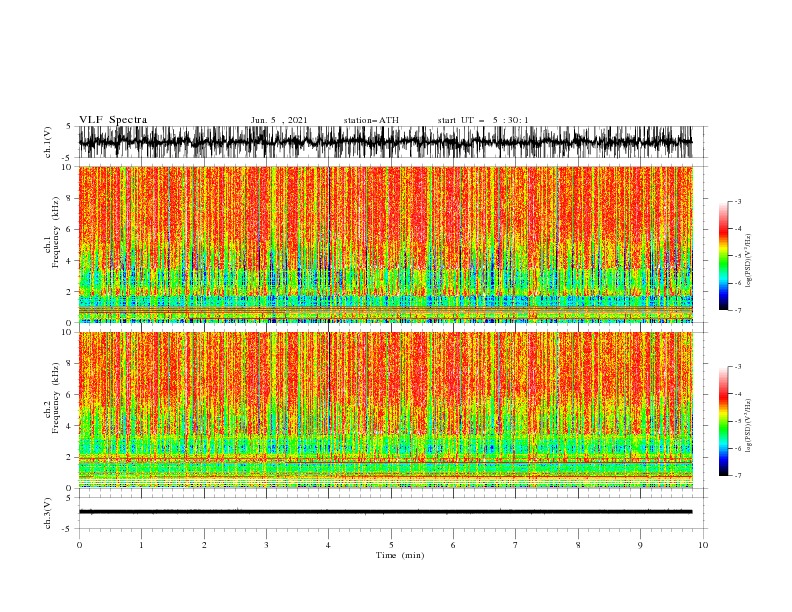Click the -4 value on lower colorbar

737,394
